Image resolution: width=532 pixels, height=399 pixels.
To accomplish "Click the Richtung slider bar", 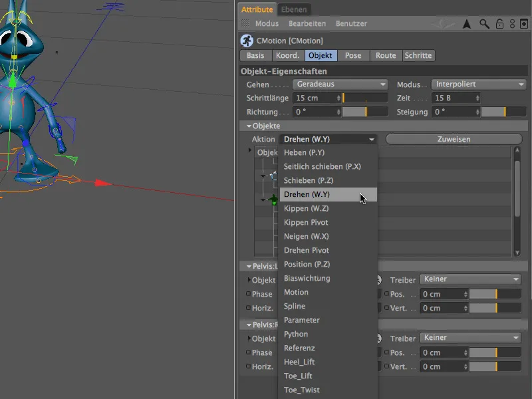I will click(x=365, y=112).
